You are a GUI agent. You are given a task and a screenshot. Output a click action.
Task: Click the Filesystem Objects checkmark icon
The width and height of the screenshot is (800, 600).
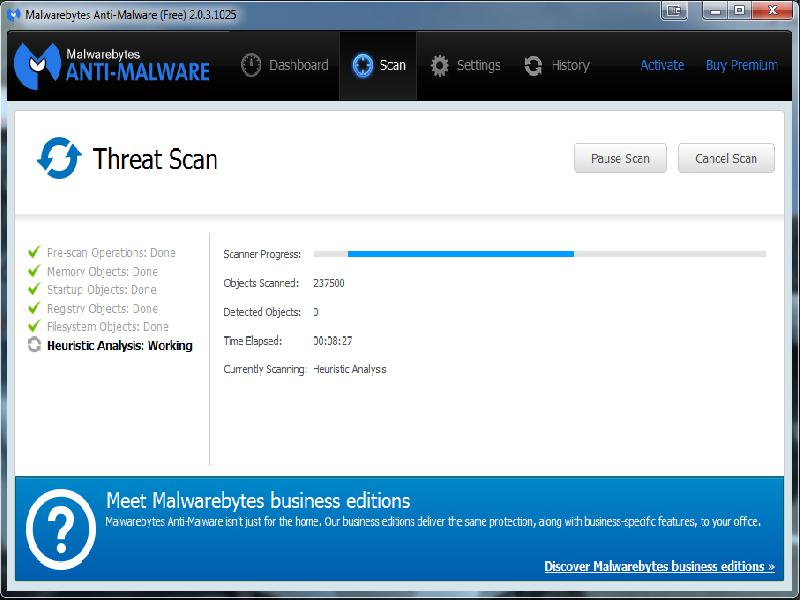coord(34,326)
